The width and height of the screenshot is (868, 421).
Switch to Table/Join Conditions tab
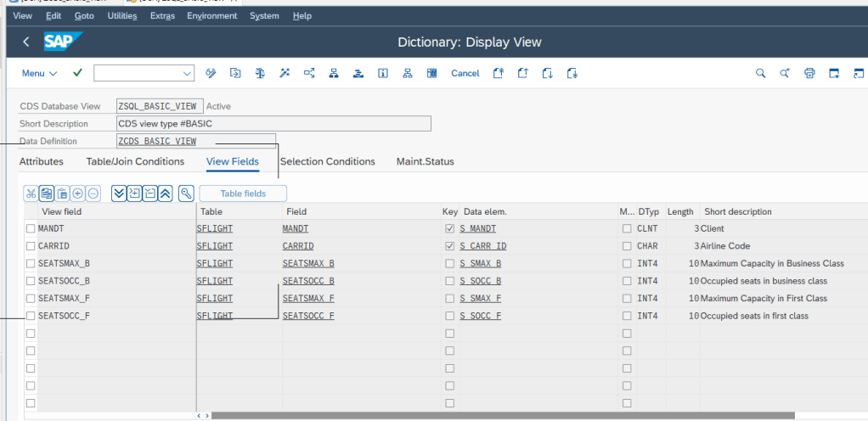(x=135, y=161)
